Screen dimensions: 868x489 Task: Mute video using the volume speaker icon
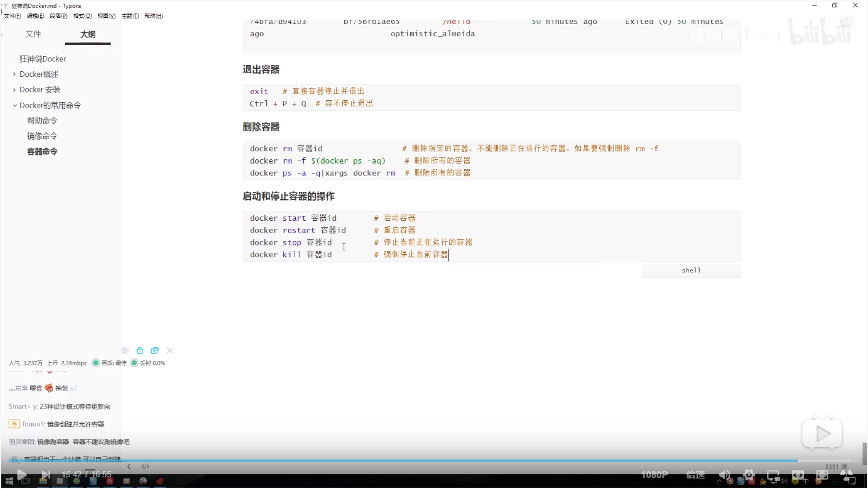click(x=725, y=475)
